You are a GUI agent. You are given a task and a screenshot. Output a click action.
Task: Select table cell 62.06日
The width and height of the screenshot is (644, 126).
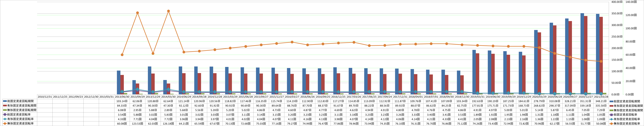coord(138,101)
